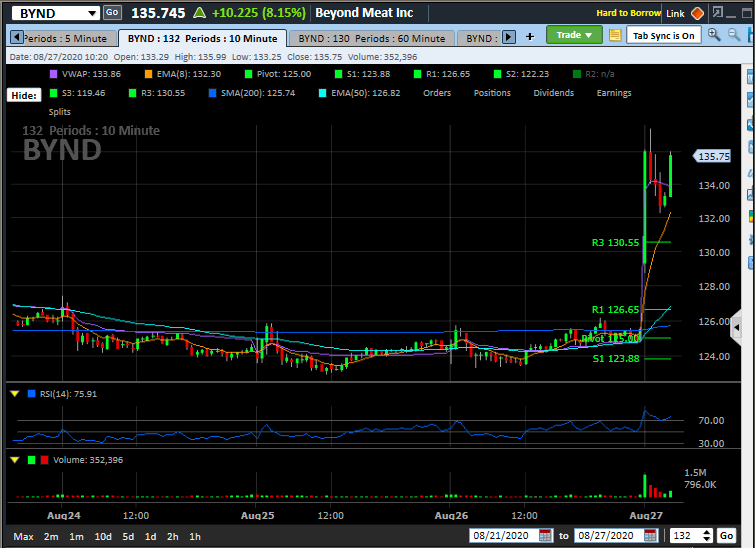The height and width of the screenshot is (548, 755).
Task: Click the Go button next to the symbol box
Action: pos(112,13)
